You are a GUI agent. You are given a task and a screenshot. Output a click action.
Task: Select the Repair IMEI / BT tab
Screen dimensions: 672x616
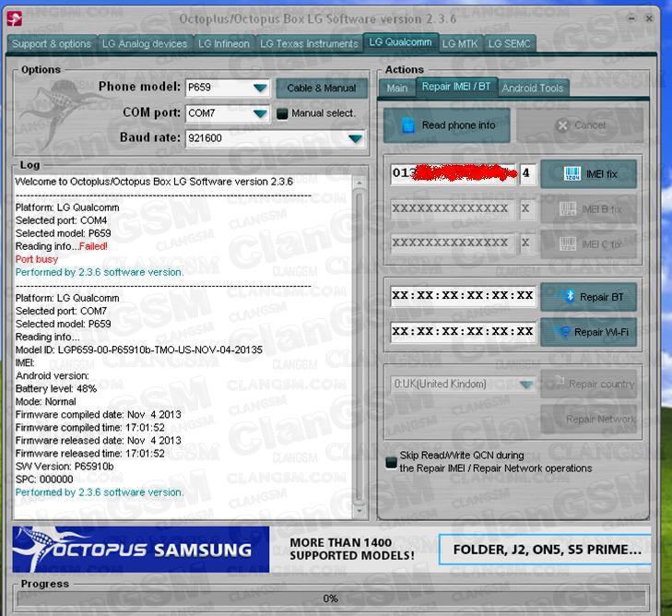coord(456,87)
